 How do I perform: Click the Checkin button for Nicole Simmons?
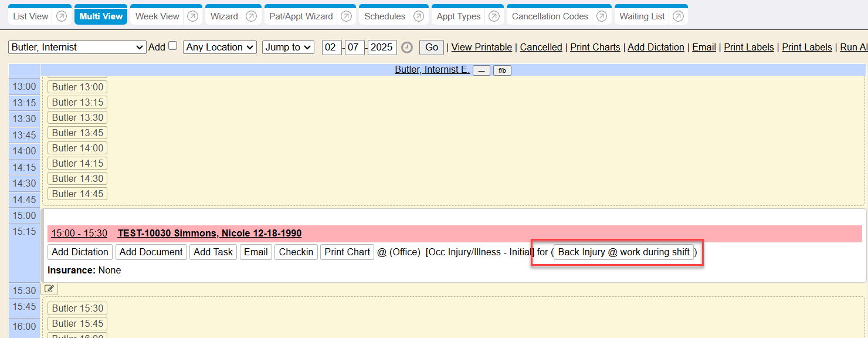pyautogui.click(x=296, y=252)
